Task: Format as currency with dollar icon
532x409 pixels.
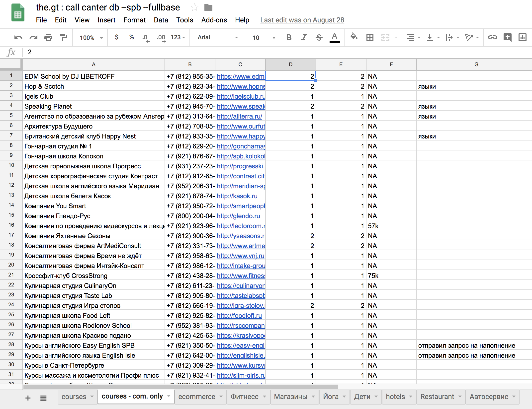Action: (116, 37)
